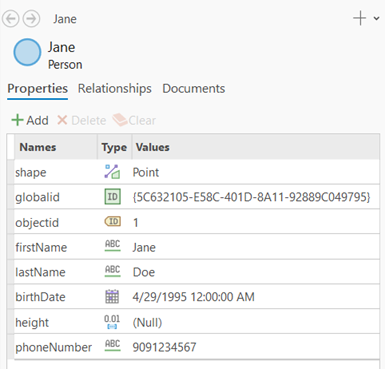Select the globalid property name
This screenshot has width=385, height=369.
pyautogui.click(x=37, y=197)
